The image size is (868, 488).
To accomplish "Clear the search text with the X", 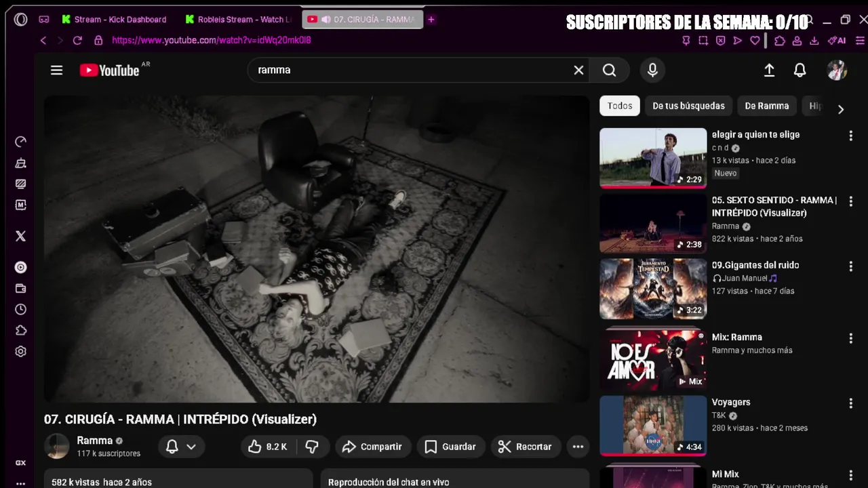I will [578, 70].
